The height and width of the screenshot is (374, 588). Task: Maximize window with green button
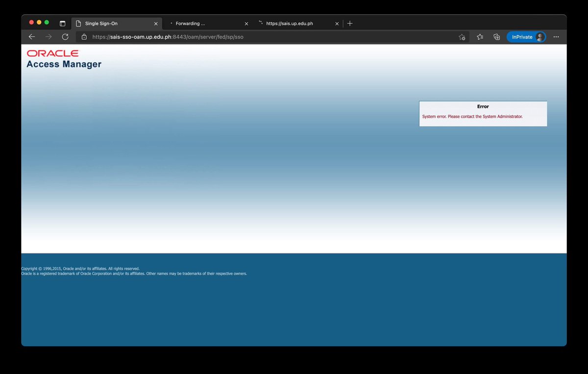[47, 22]
